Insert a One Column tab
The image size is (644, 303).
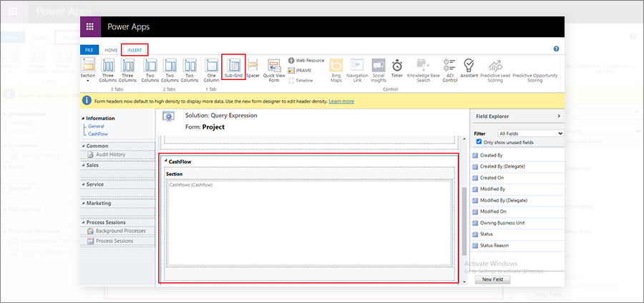coord(212,70)
